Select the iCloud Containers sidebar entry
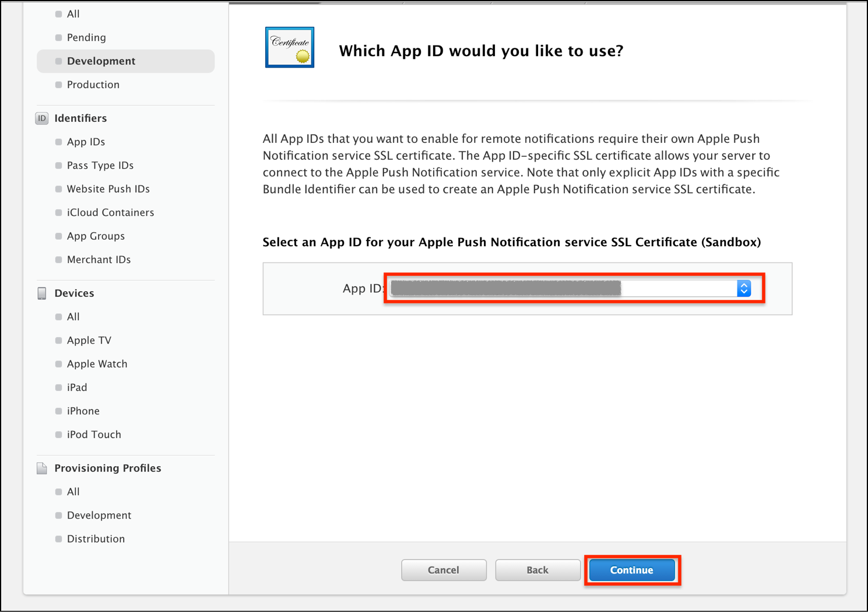This screenshot has width=868, height=612. pos(110,212)
